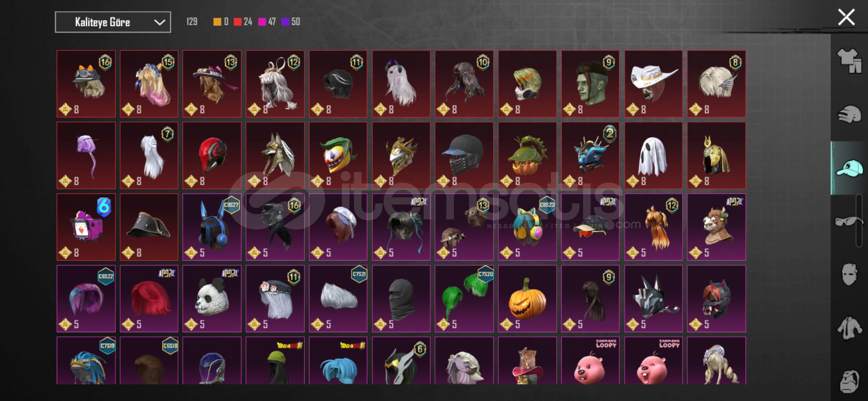The width and height of the screenshot is (868, 401).
Task: Select the face mask category icon
Action: pos(849,274)
